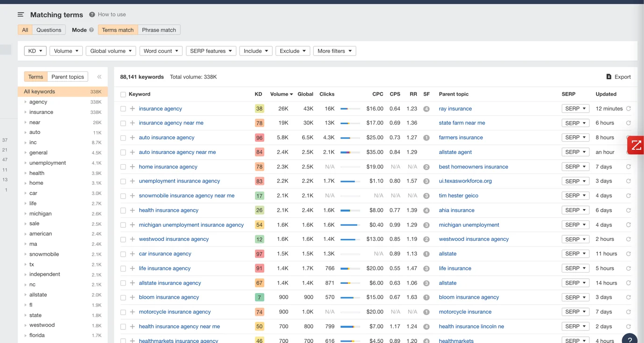
Task: Add insurance agency near me to list
Action: pyautogui.click(x=133, y=123)
